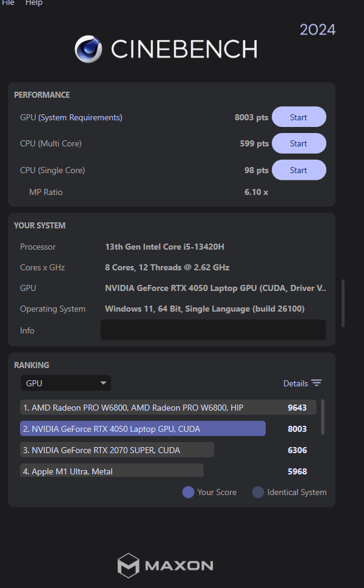This screenshot has height=588, width=364.
Task: Click the 6.10 x MP Ratio value
Action: [x=256, y=192]
